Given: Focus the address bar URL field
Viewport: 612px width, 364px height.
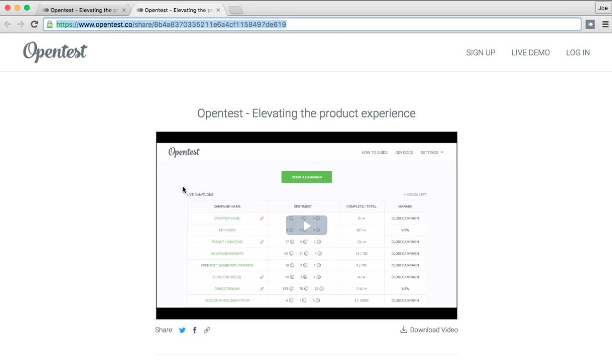Looking at the screenshot, I should point(312,24).
